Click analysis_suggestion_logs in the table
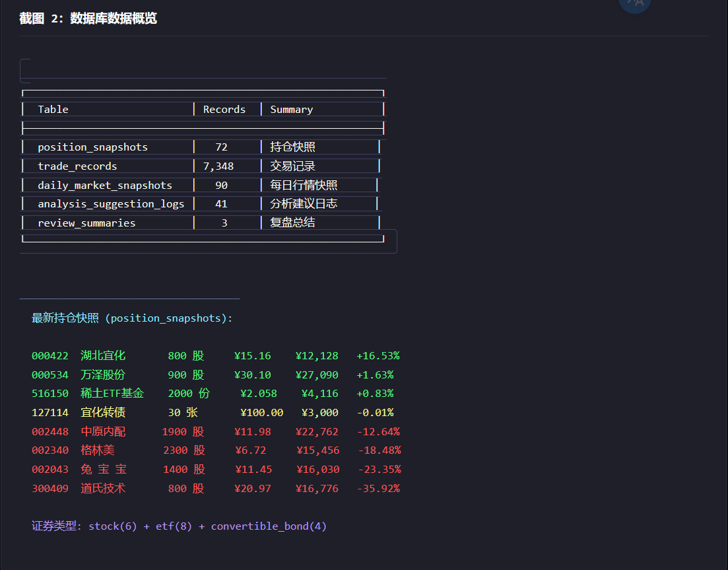Image resolution: width=728 pixels, height=570 pixels. click(111, 204)
